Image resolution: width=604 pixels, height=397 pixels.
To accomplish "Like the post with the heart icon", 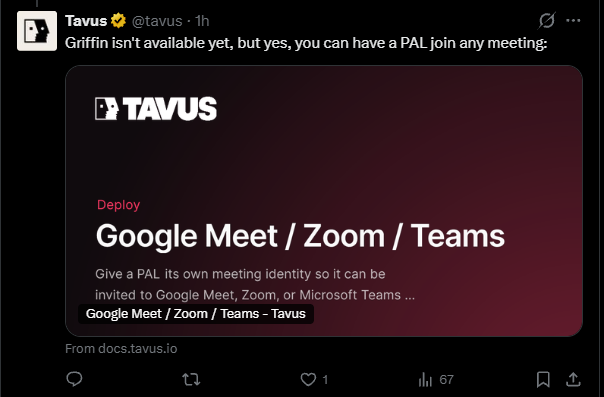I will [308, 380].
